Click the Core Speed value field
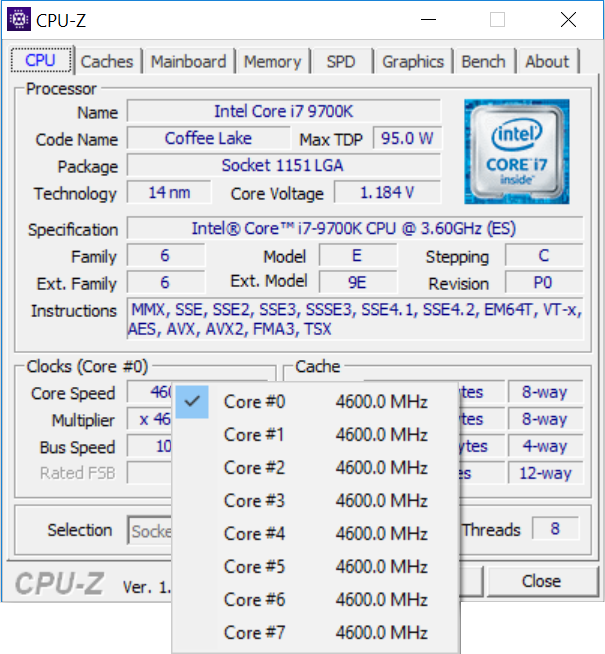Screen dimensions: 605x654 click(x=150, y=392)
